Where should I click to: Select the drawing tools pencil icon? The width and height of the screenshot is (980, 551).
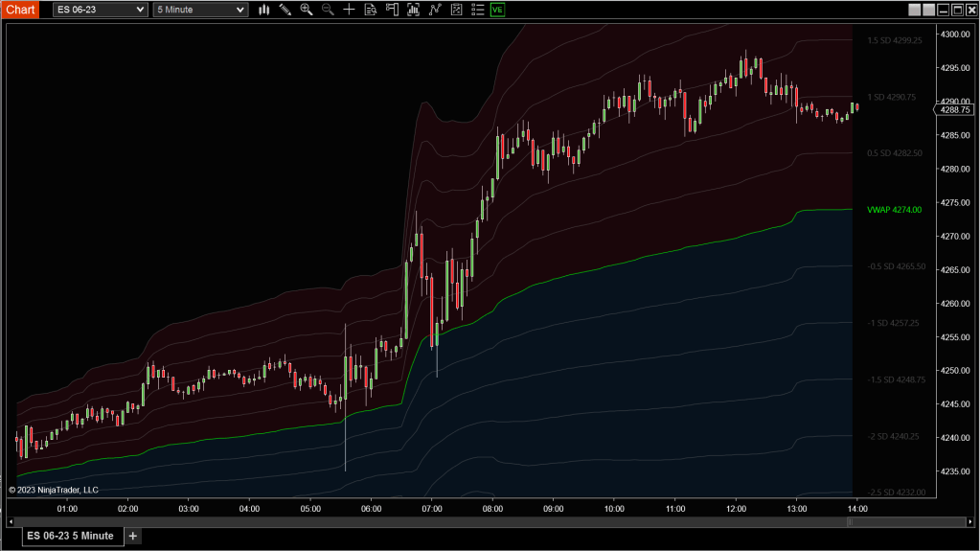(285, 10)
